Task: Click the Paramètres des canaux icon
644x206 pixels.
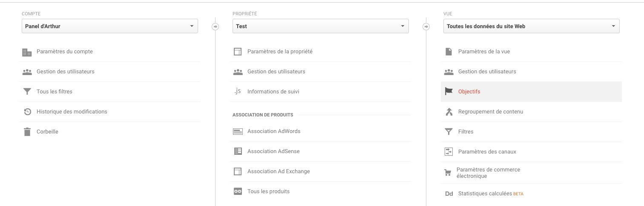Action: pos(448,151)
